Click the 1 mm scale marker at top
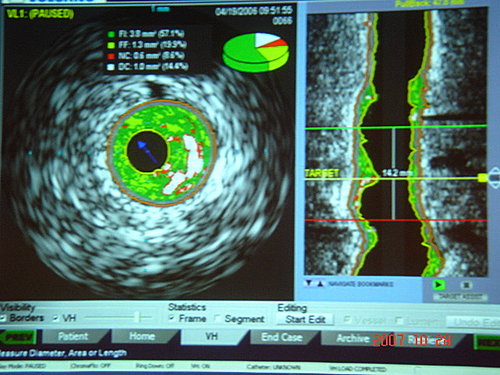This screenshot has width=500, height=375. pos(160,9)
